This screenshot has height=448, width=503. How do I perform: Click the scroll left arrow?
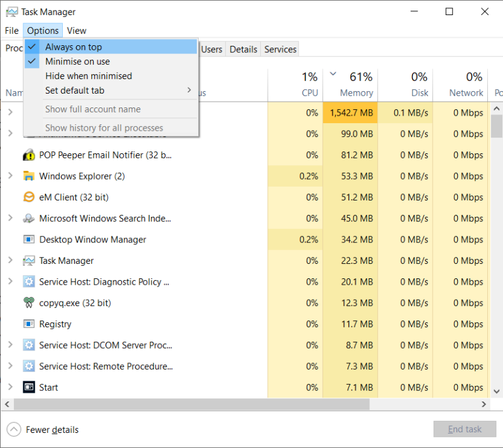7,405
